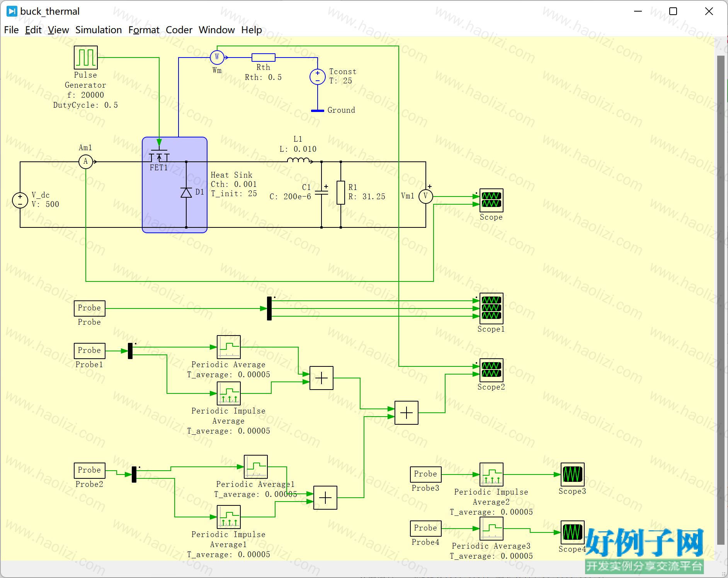Select the sum block after Periodic Average
728x578 pixels.
(321, 378)
